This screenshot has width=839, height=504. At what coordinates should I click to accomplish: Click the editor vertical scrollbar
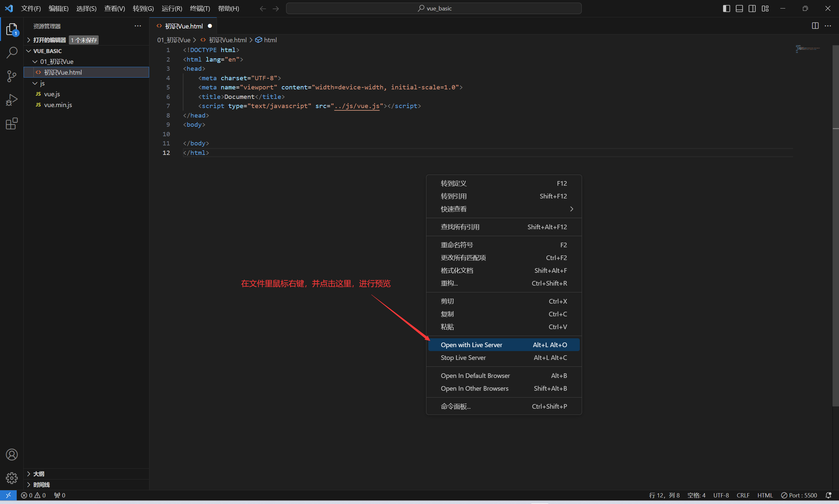(836, 226)
